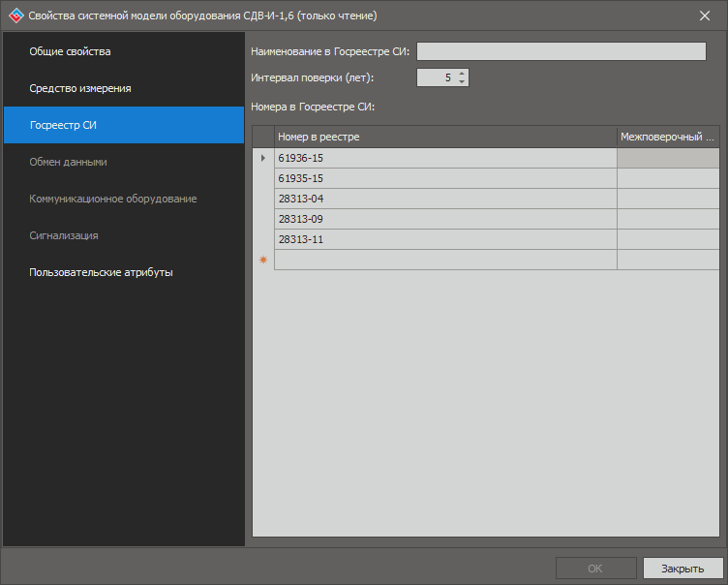728x585 pixels.
Task: Open the Обмен данными section
Action: (124, 162)
